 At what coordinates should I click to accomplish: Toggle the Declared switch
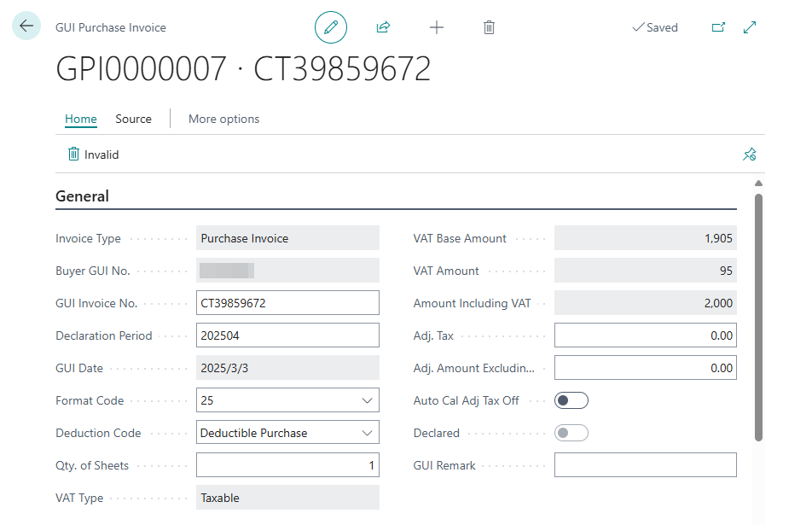point(571,433)
